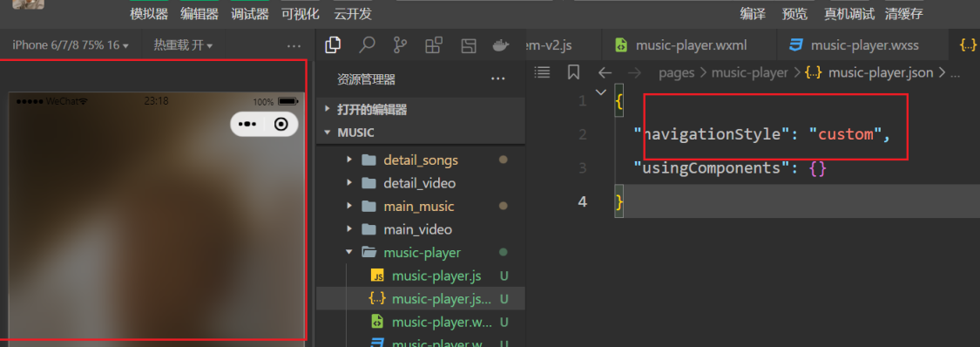980x347 pixels.
Task: Click the 预览 preview button
Action: point(794,14)
